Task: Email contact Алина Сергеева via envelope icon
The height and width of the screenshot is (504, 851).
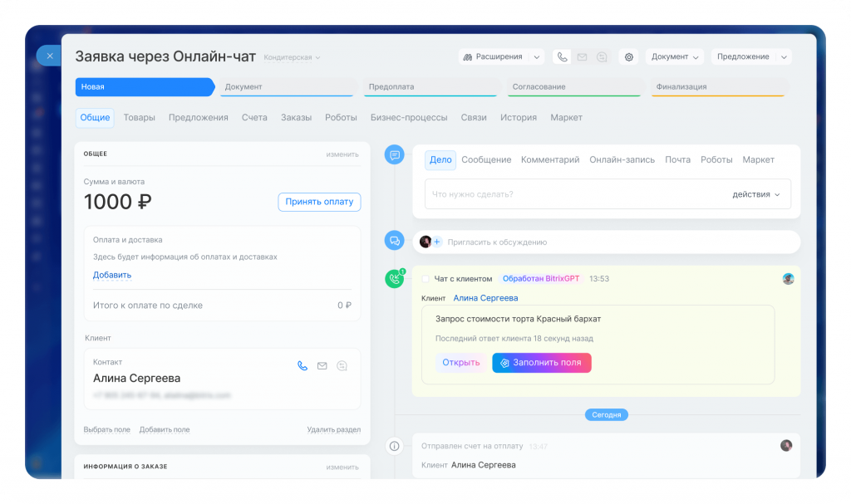Action: coord(322,365)
